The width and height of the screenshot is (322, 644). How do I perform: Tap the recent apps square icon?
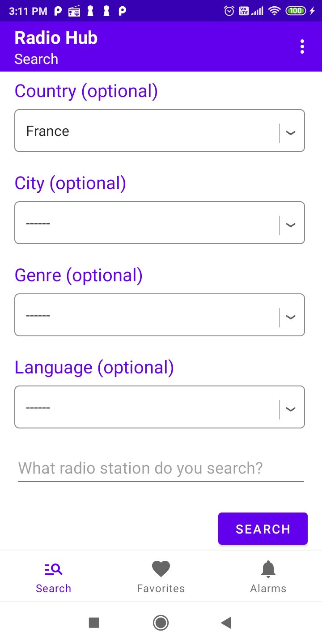pyautogui.click(x=94, y=623)
